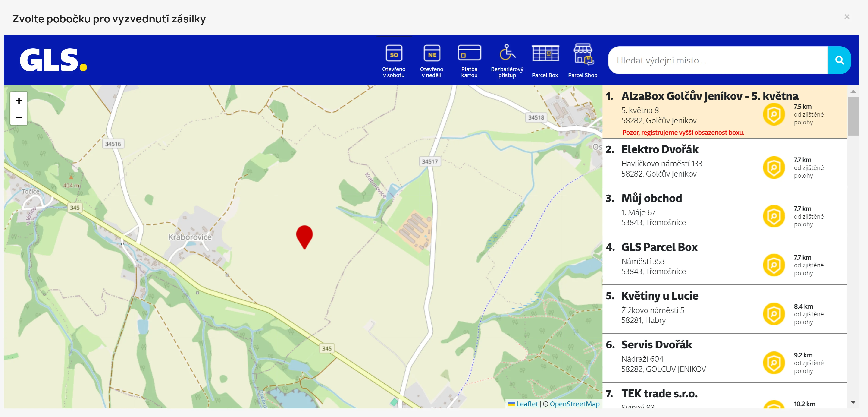Enable the card payment filter
This screenshot has width=868, height=417.
(469, 60)
